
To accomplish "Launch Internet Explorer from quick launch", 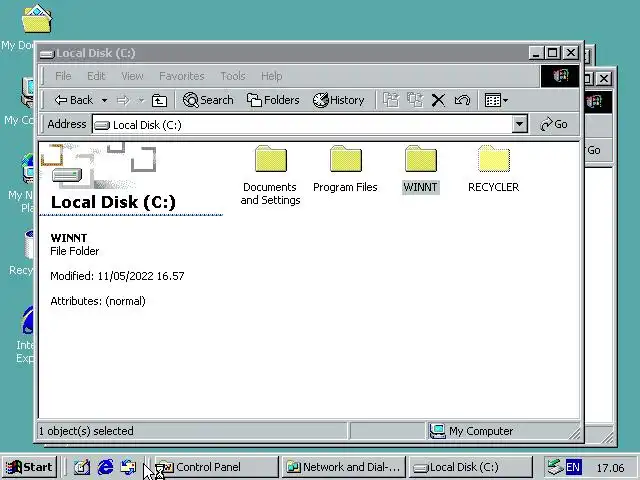I will [x=105, y=467].
